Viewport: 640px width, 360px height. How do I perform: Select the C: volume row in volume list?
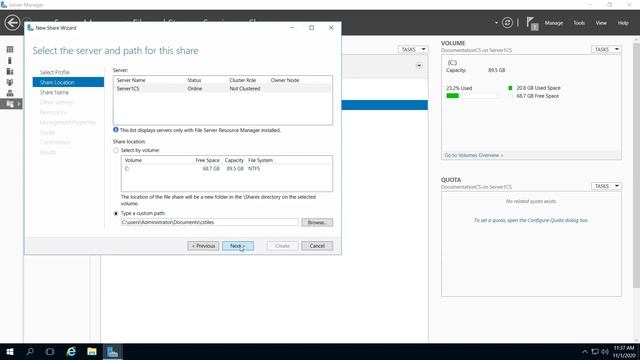pyautogui.click(x=227, y=169)
